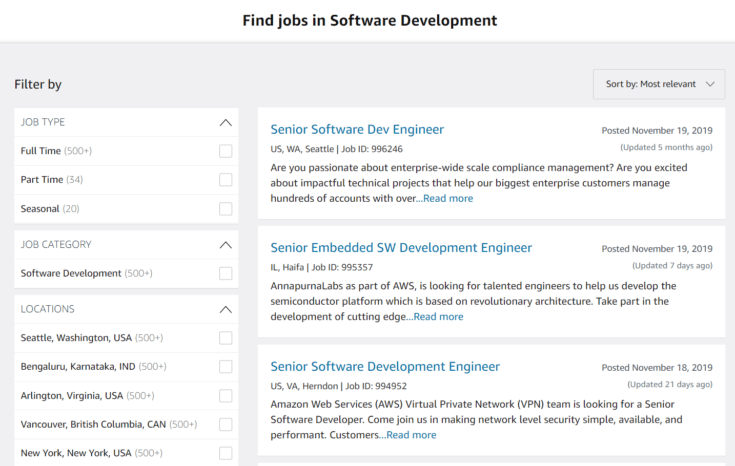Tick the Arlington, Virginia, USA checkbox
Viewport: 735px width, 466px height.
coord(225,396)
